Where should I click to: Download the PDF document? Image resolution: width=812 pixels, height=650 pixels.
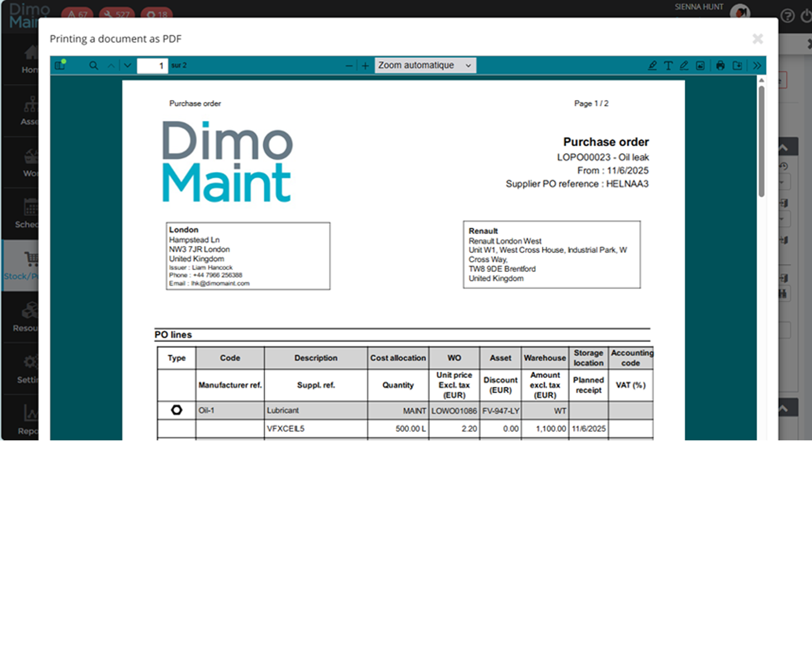737,66
